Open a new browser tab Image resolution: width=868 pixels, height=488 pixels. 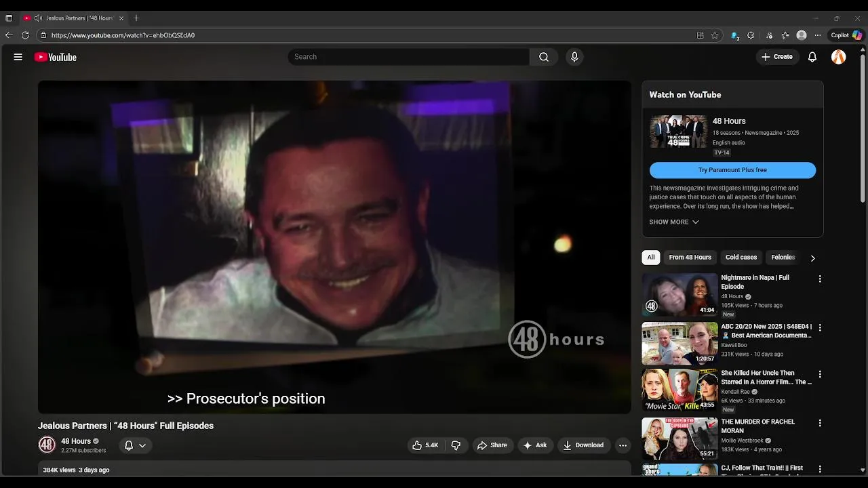(136, 18)
